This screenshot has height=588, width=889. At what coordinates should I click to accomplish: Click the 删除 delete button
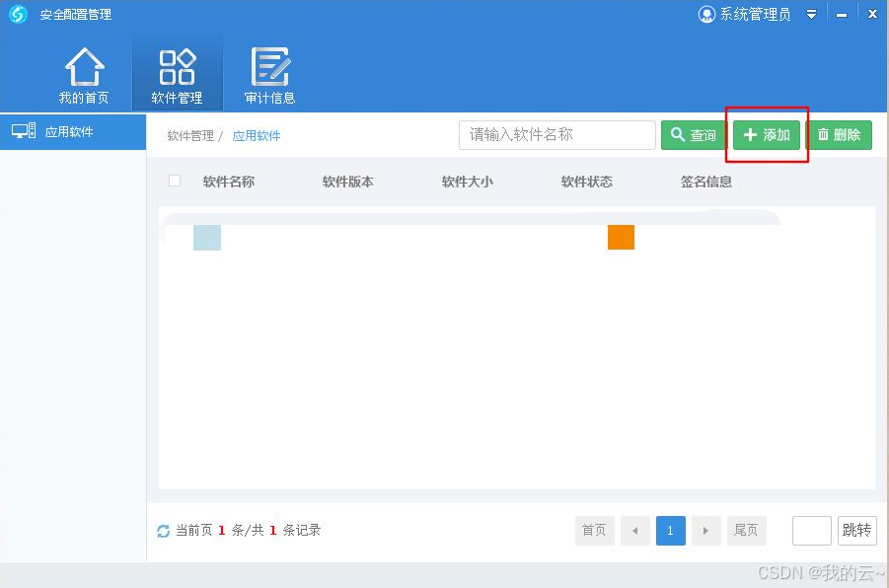click(840, 135)
